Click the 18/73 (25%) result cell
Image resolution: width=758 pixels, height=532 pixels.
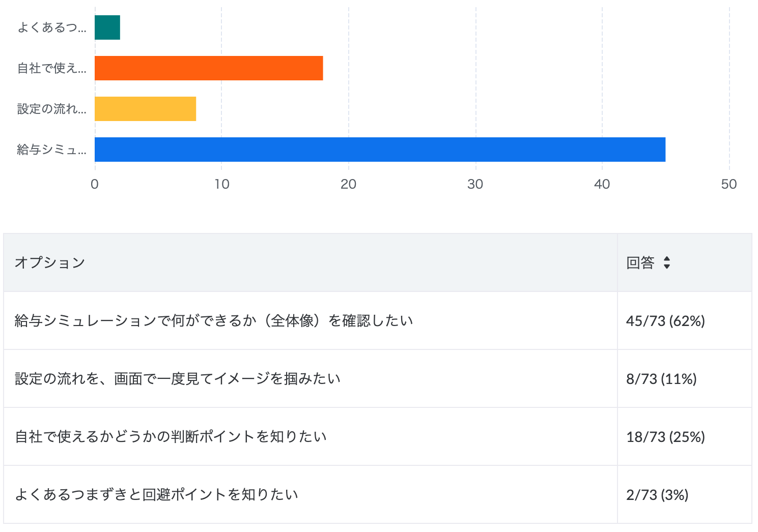(665, 437)
